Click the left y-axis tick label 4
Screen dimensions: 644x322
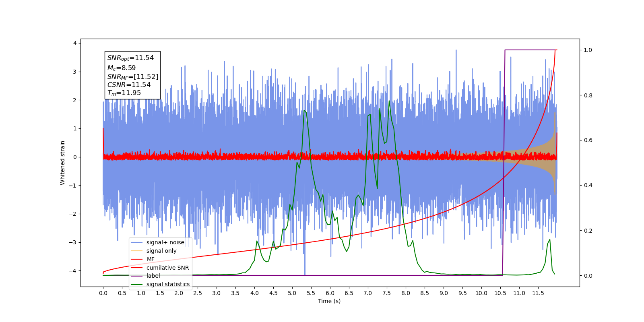74,43
